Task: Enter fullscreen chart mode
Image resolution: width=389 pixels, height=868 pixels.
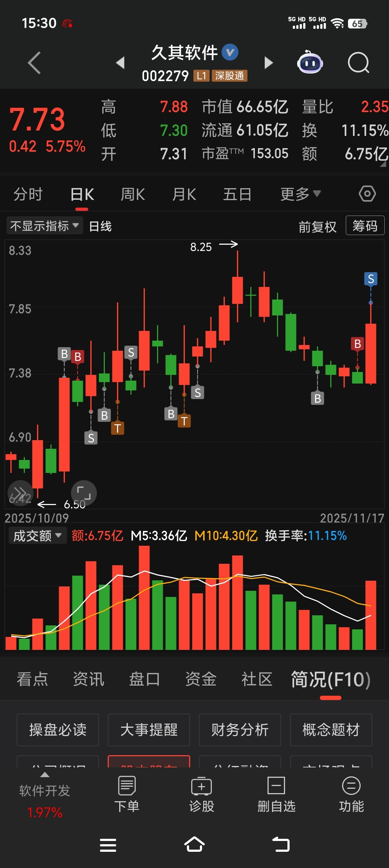Action: coord(84,493)
